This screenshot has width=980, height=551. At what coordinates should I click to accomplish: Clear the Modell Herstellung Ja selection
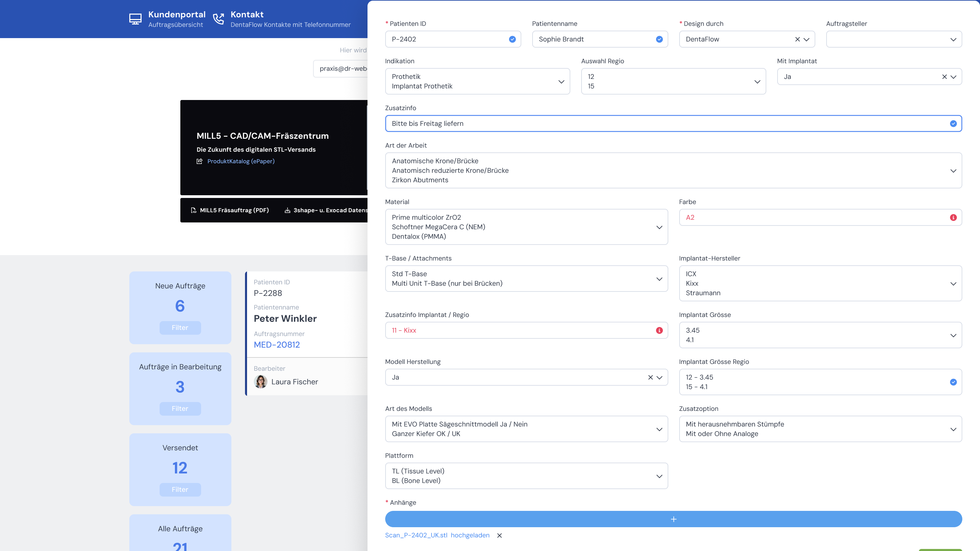pyautogui.click(x=650, y=377)
